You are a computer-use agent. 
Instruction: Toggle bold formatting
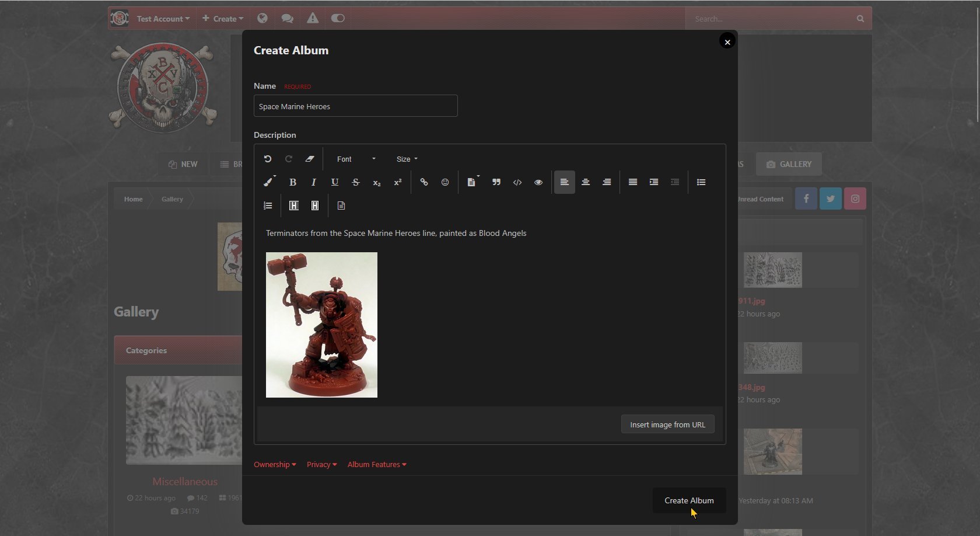pyautogui.click(x=293, y=182)
